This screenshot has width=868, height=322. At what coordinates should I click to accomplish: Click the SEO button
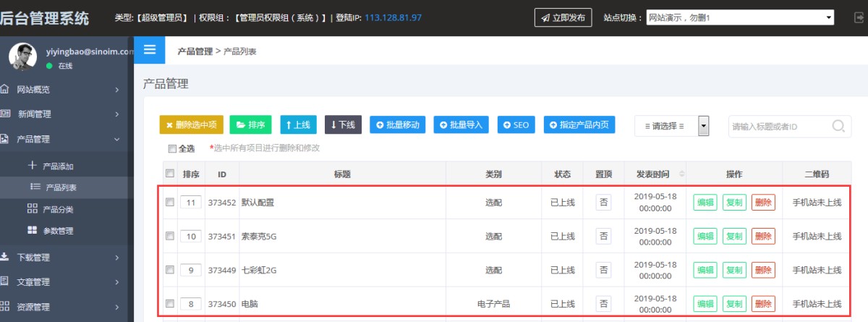pos(516,124)
